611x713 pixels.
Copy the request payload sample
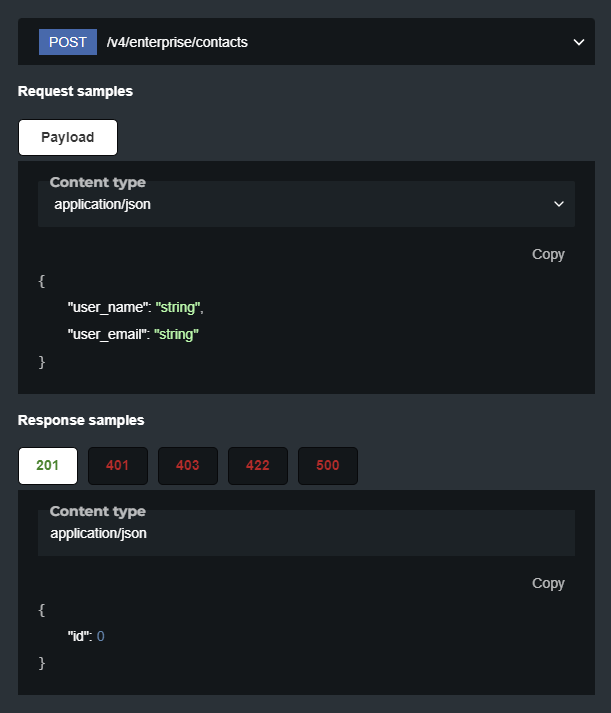pyautogui.click(x=548, y=254)
